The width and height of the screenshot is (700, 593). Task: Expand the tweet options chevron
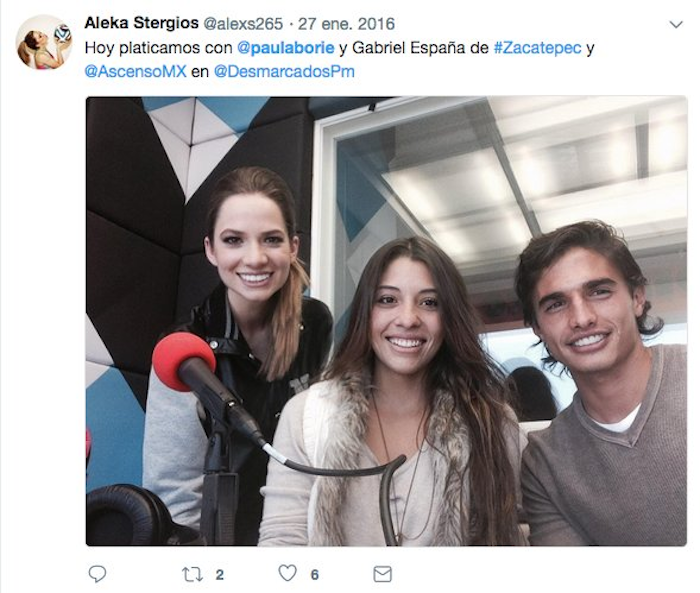pos(676,25)
